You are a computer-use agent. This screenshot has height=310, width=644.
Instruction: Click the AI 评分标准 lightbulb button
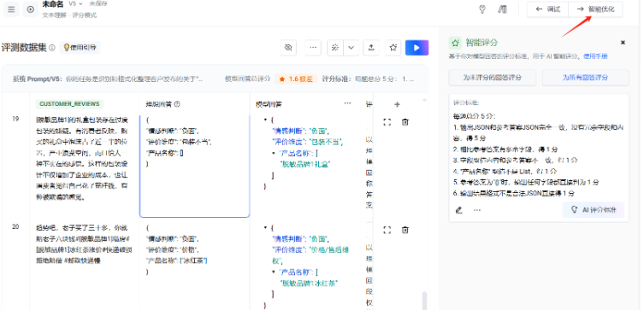(594, 209)
